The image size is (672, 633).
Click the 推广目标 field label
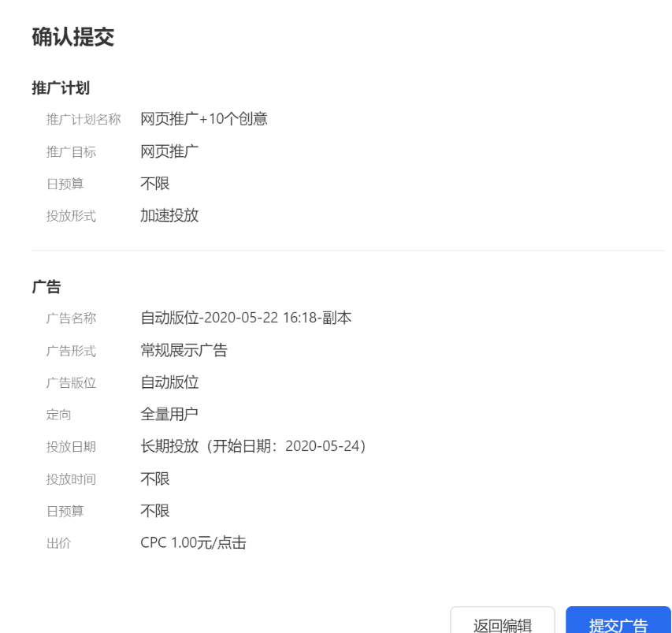click(x=70, y=151)
